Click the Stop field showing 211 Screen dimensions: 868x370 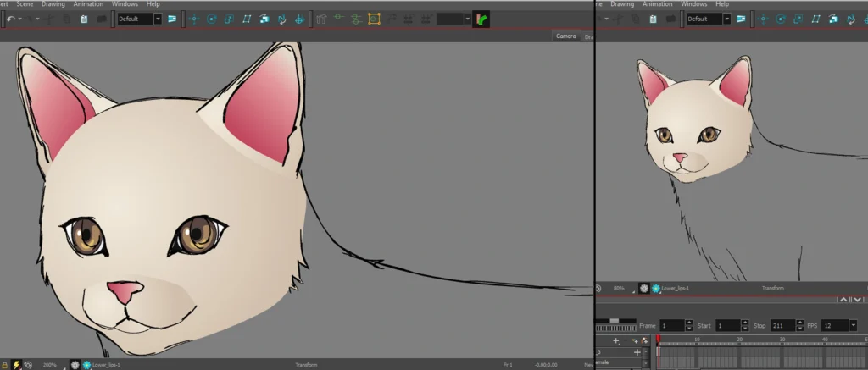782,325
